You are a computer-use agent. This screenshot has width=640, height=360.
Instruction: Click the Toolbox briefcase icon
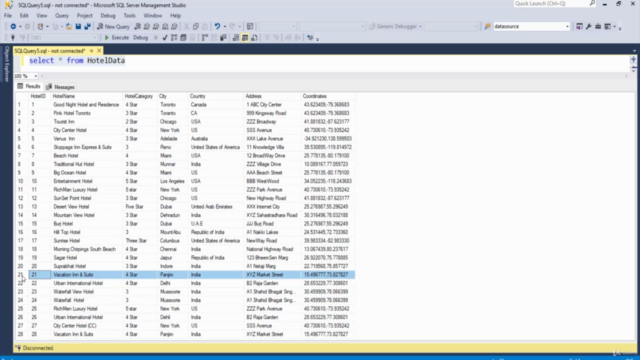click(x=598, y=26)
